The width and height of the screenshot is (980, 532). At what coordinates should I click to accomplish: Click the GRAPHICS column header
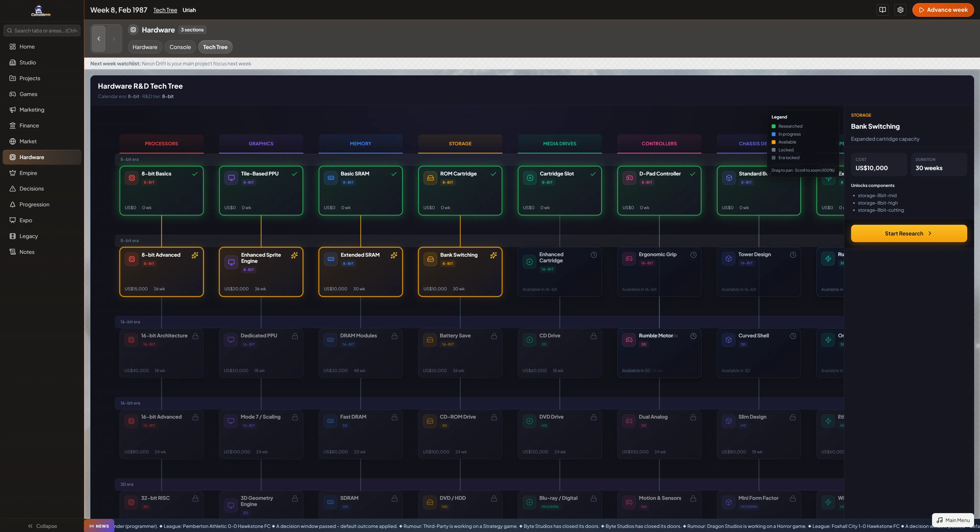pyautogui.click(x=261, y=144)
